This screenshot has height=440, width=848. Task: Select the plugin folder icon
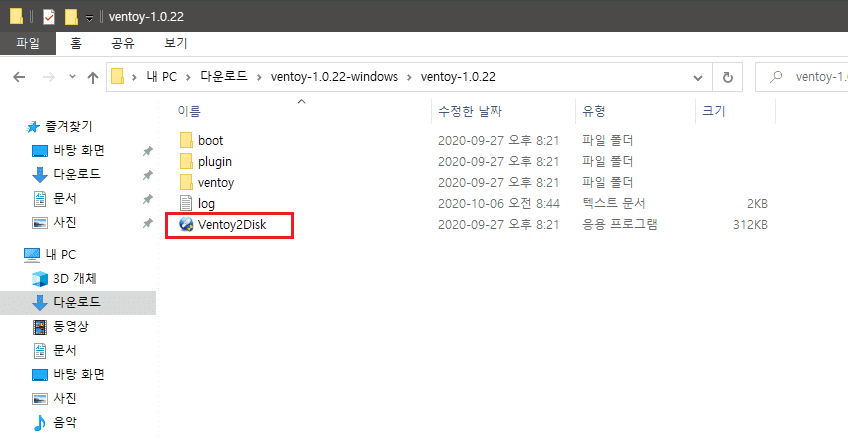(x=186, y=161)
